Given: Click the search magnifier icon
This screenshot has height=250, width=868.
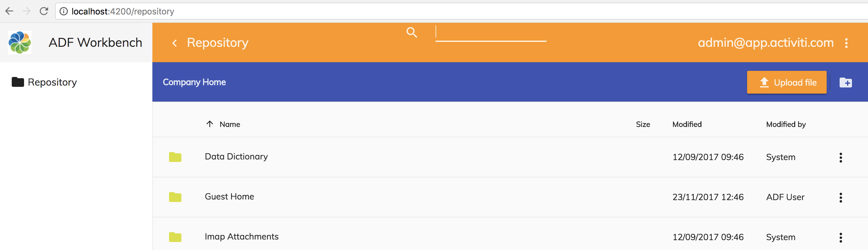Looking at the screenshot, I should pyautogui.click(x=411, y=33).
